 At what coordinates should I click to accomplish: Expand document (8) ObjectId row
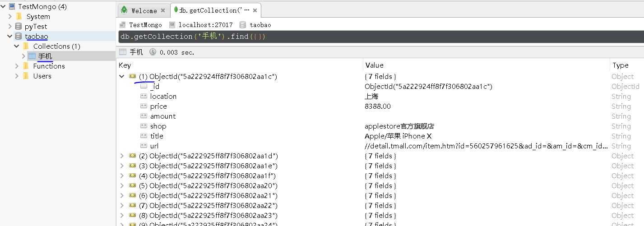tap(121, 215)
